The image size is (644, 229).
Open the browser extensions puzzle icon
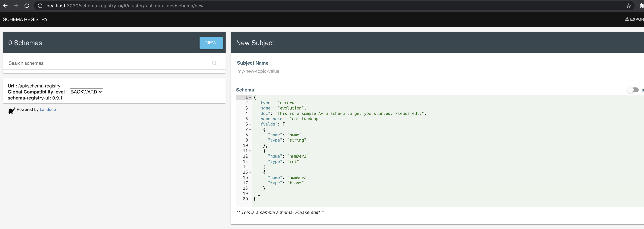pos(641,6)
